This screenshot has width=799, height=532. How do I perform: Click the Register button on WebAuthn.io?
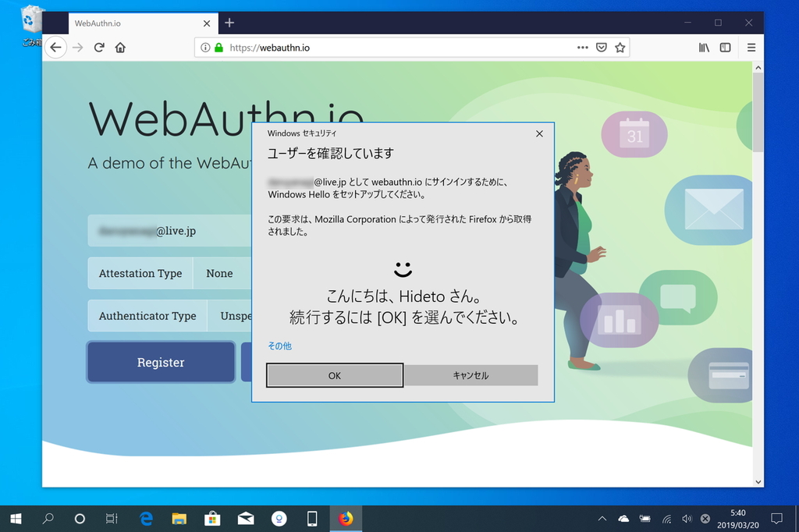pos(160,362)
